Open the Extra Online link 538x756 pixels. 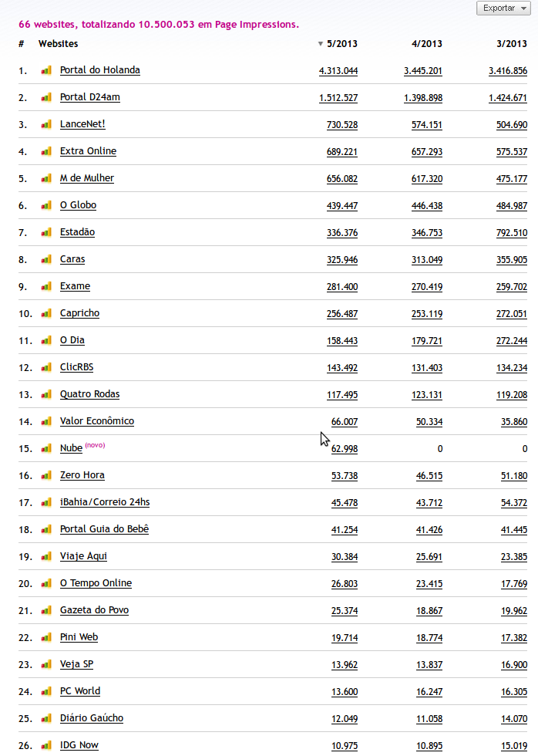coord(88,151)
